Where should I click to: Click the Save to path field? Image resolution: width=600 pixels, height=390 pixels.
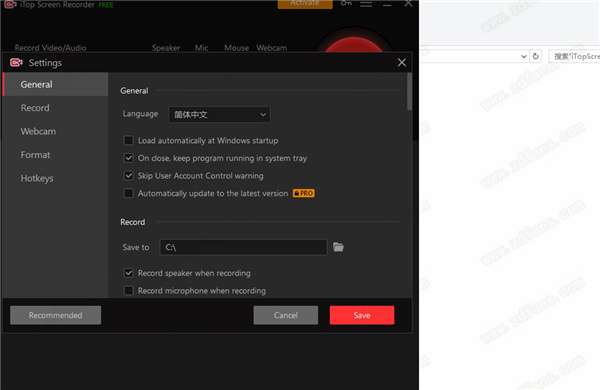(243, 247)
